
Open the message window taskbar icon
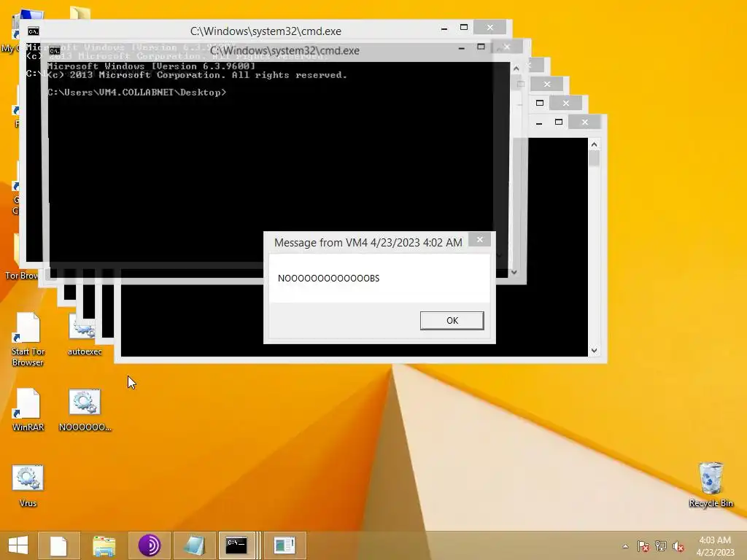pos(285,545)
